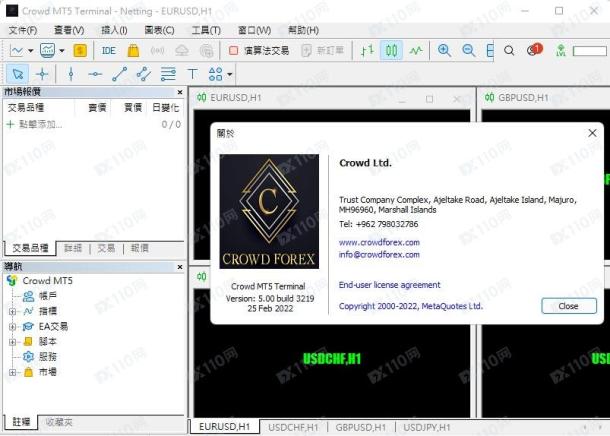
Task: Toggle the 演算法交易 algo trading button
Action: coord(259,50)
